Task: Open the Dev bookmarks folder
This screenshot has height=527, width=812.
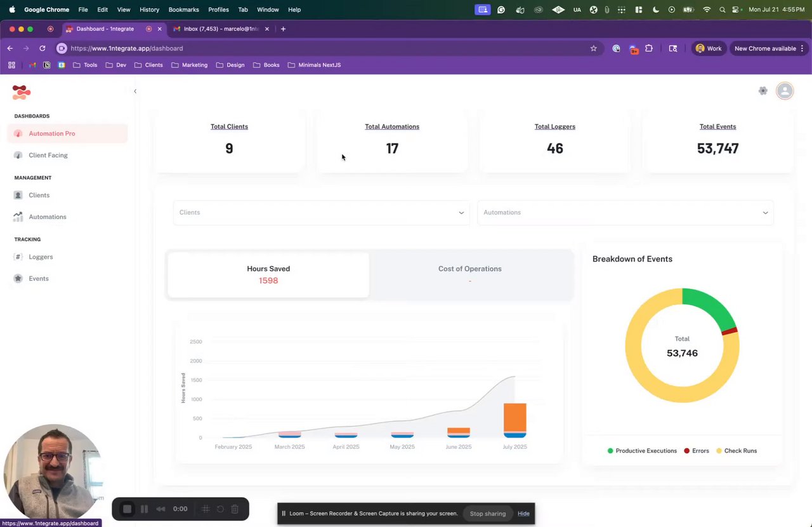Action: point(115,65)
